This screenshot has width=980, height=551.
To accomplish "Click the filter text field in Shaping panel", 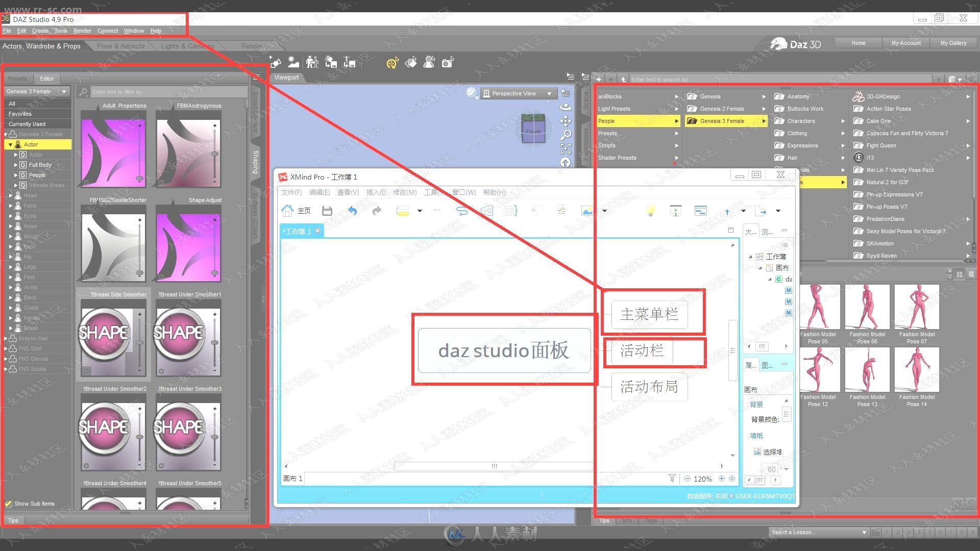I will [168, 92].
